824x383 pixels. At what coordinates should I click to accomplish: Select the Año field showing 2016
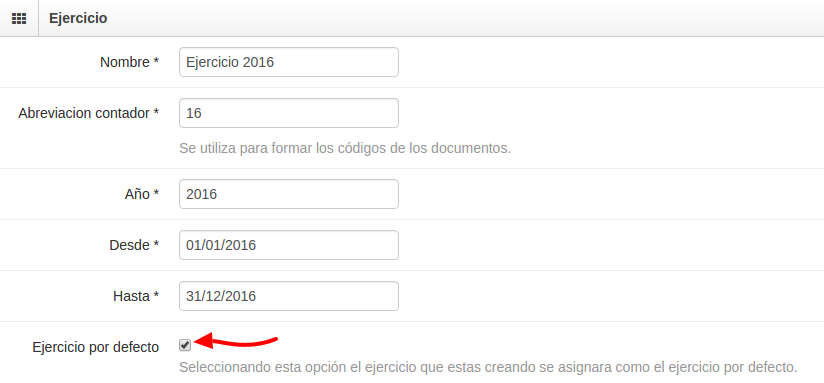289,194
